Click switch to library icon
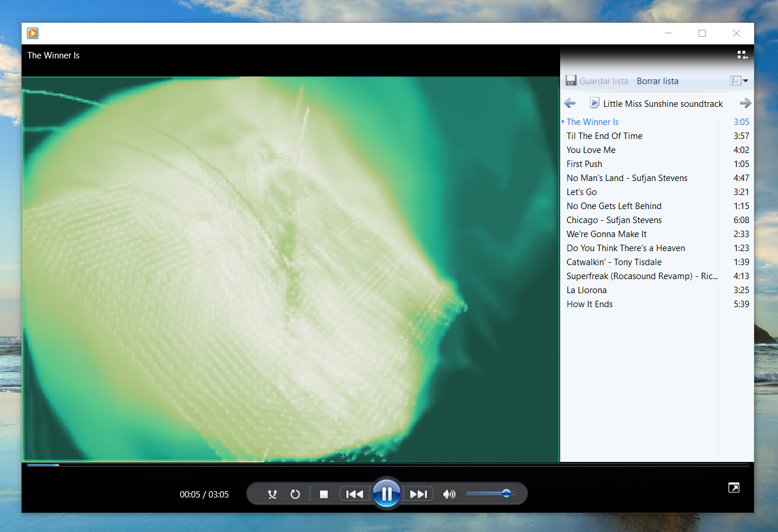 point(742,55)
